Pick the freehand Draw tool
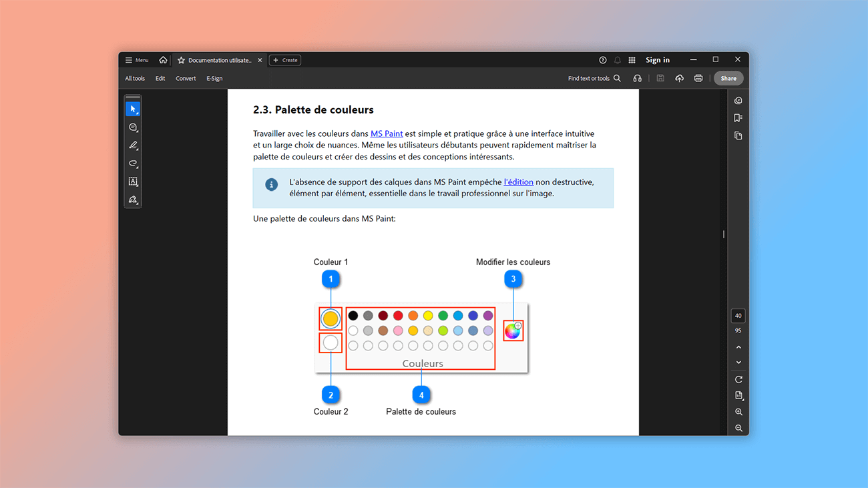This screenshot has height=488, width=868. 133,164
